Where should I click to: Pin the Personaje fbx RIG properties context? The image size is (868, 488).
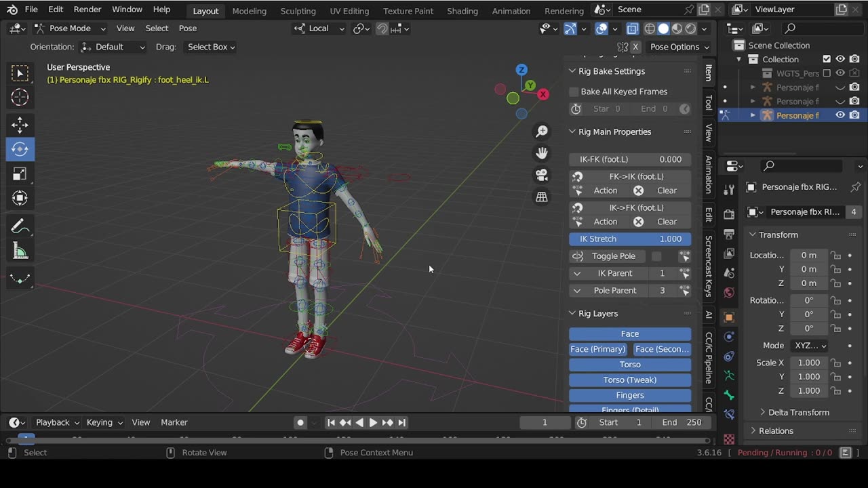856,187
